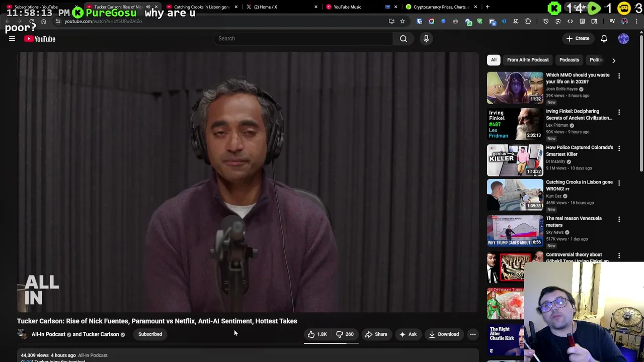
Task: Click the Create button
Action: [578, 38]
